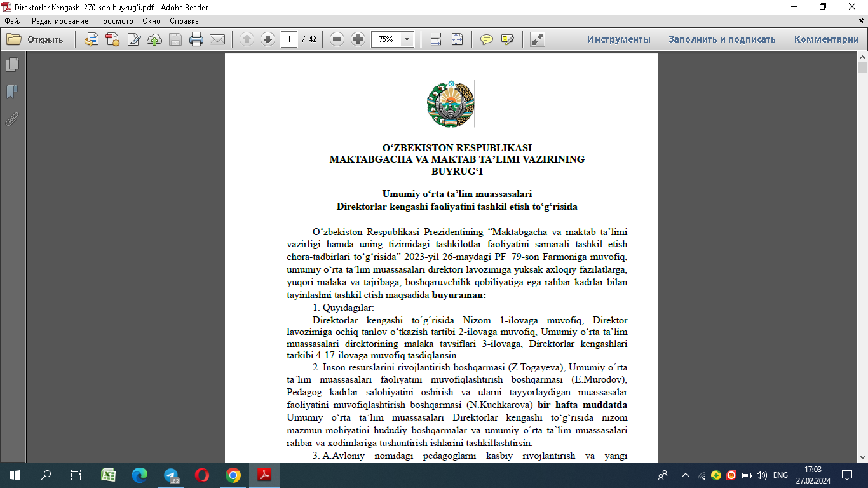Toggle fit one full page view
Screen dimensions: 868x488
[x=457, y=39]
